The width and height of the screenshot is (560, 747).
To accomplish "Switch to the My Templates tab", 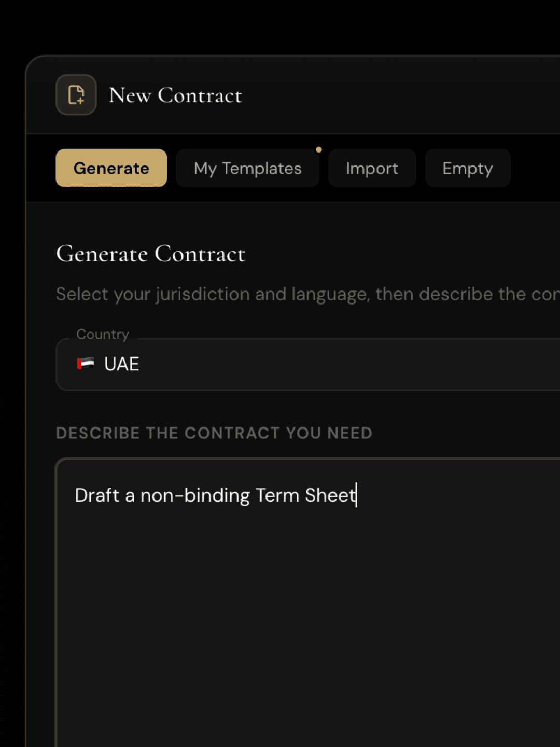I will pos(247,168).
